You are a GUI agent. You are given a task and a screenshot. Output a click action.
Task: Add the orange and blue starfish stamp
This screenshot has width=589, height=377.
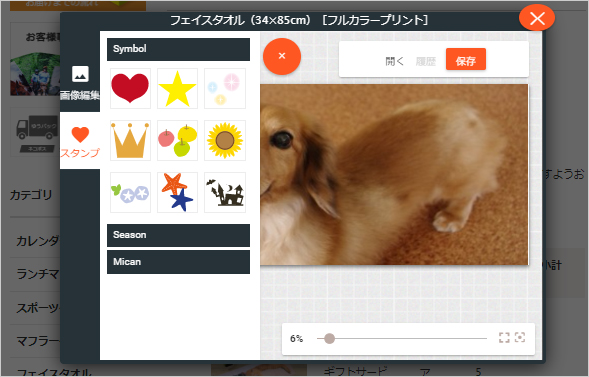coord(177,192)
